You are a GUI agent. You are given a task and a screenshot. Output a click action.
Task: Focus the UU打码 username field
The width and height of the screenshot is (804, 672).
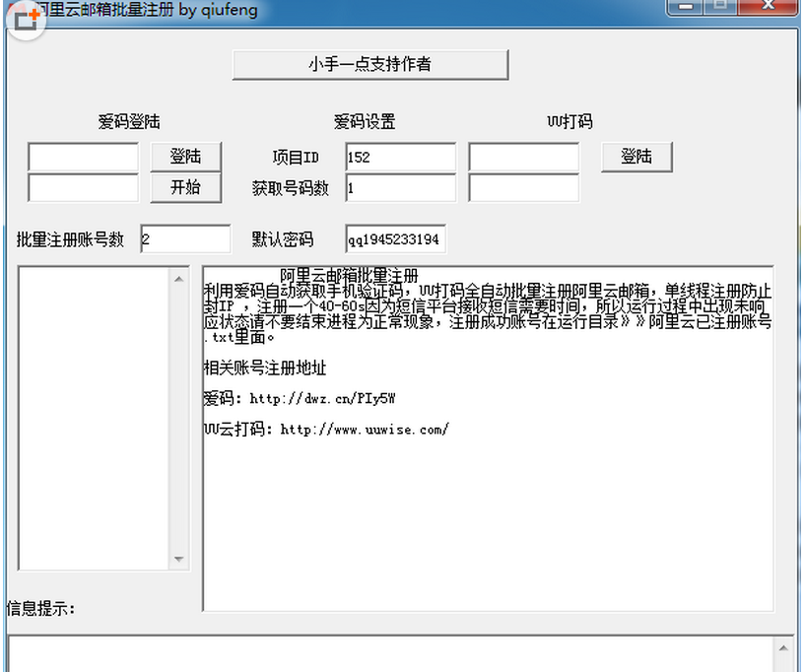[523, 157]
